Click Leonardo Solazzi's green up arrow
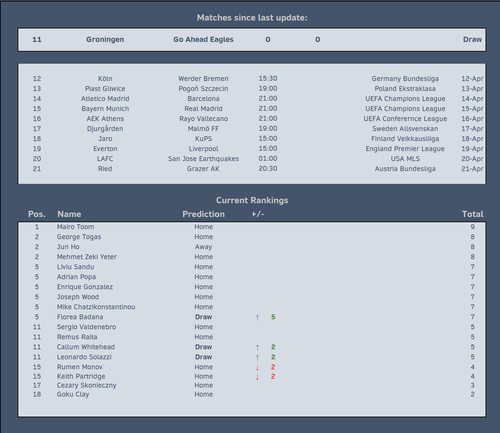The image size is (500, 433). coord(257,357)
